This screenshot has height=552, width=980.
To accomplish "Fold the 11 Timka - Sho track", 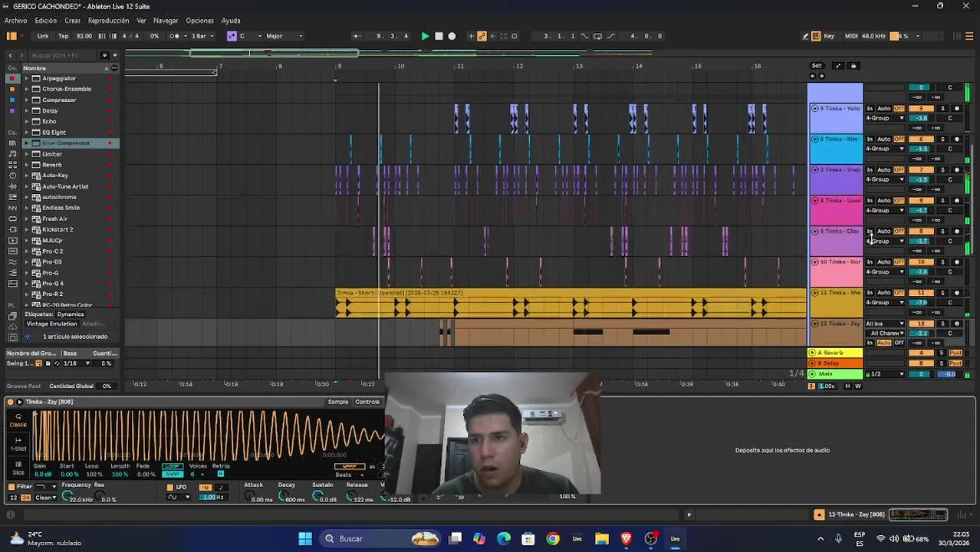I will tap(814, 293).
